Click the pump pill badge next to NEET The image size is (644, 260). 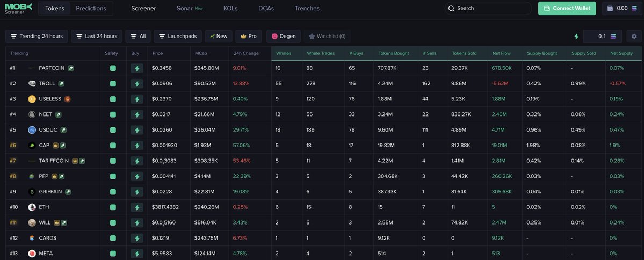[x=58, y=114]
